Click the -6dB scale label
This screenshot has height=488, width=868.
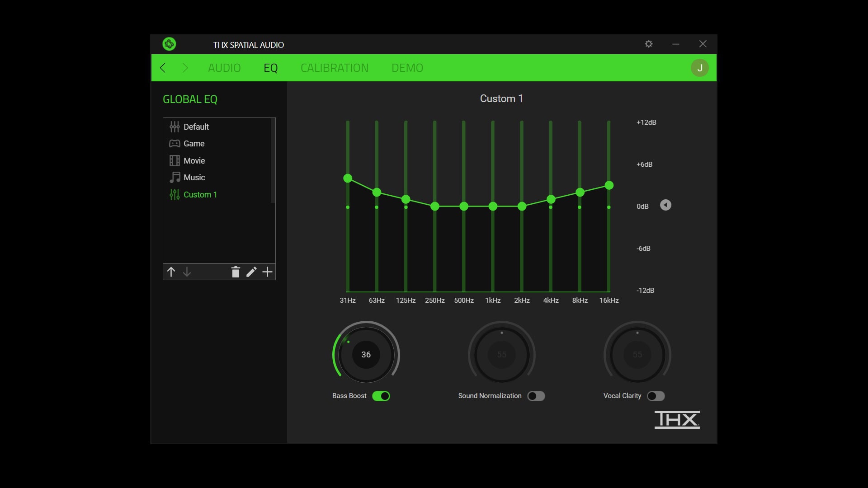644,249
